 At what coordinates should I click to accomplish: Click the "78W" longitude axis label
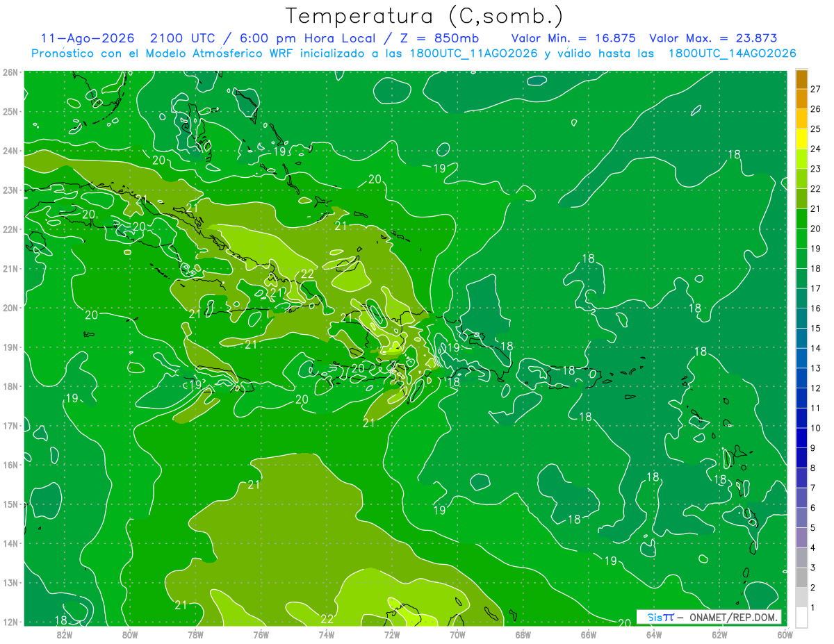coord(195,634)
